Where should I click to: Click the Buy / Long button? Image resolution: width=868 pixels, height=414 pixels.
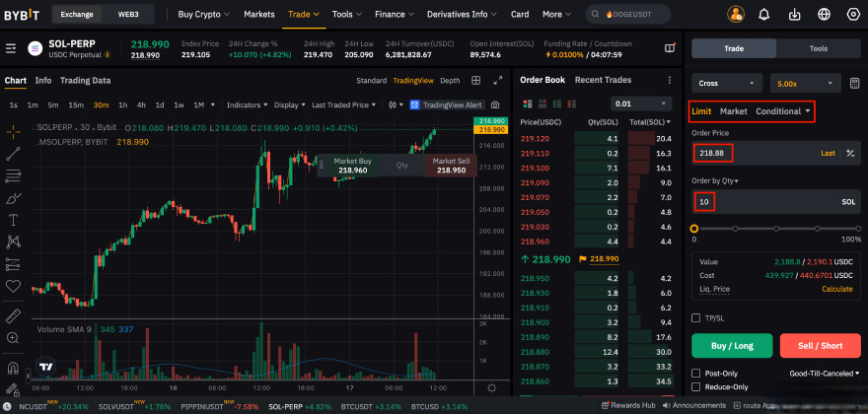tap(732, 345)
